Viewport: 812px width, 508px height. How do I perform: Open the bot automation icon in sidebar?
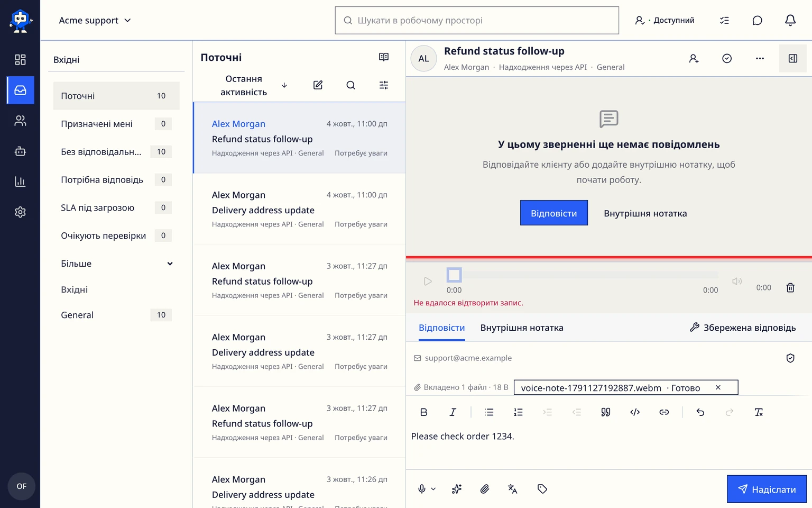tap(20, 151)
